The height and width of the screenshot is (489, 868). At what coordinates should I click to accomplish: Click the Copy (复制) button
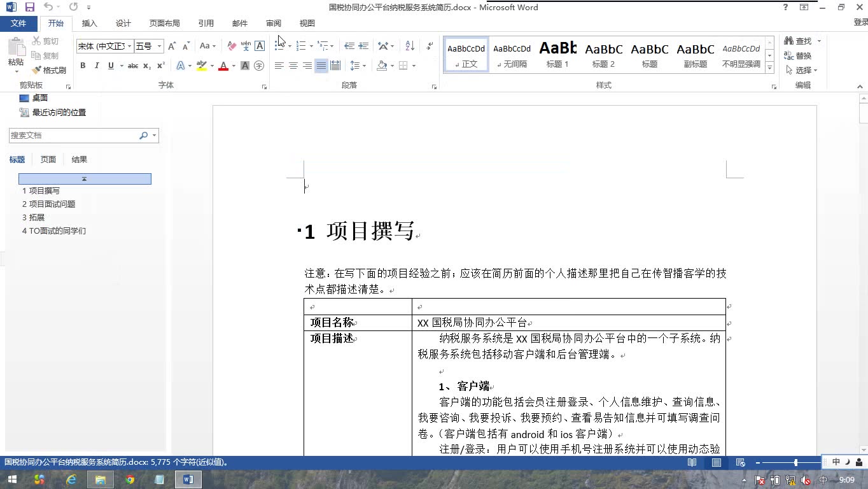coord(45,55)
